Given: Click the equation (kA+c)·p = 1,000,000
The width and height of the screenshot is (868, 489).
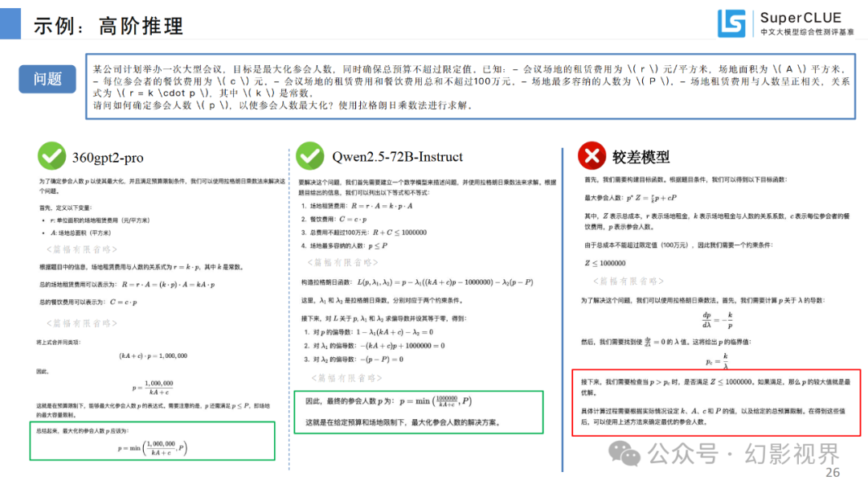Looking at the screenshot, I should pos(154,355).
